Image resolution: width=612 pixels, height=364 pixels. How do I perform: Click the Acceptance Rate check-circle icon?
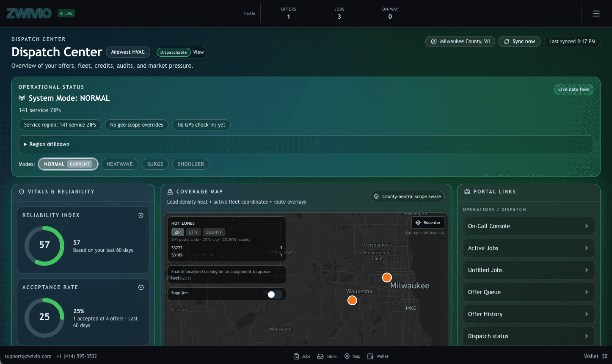(x=141, y=287)
